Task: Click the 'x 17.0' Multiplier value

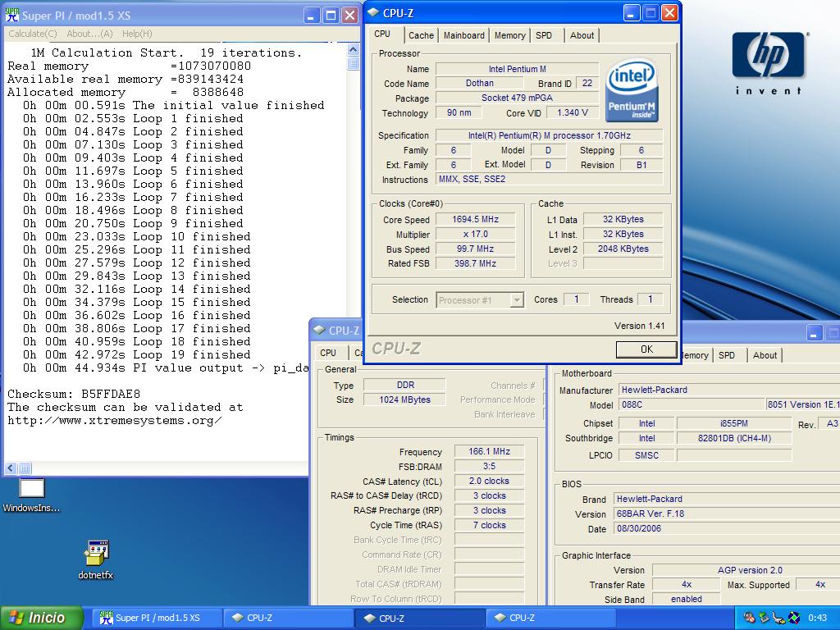Action: click(475, 234)
